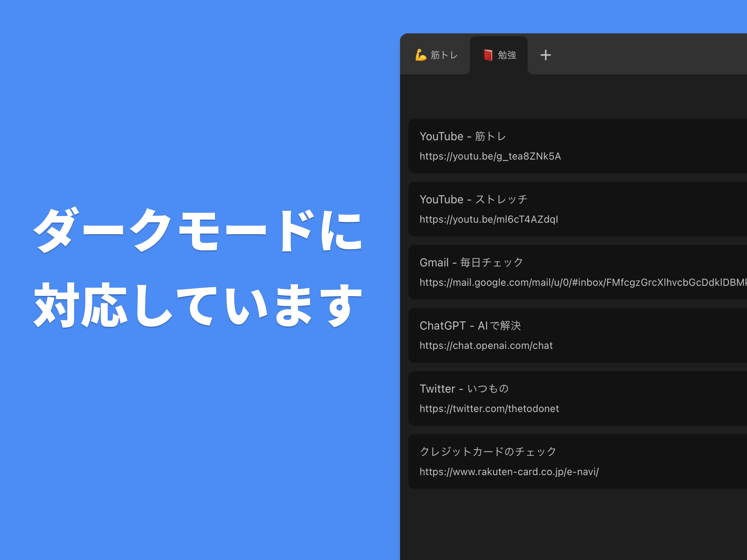This screenshot has height=560, width=747.
Task: Click the plus icon to add new tab
Action: point(545,55)
